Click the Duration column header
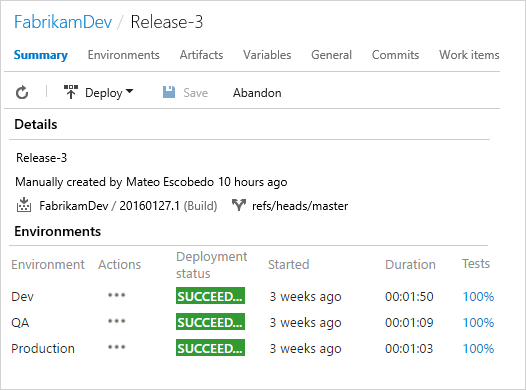The height and width of the screenshot is (390, 526). [410, 264]
